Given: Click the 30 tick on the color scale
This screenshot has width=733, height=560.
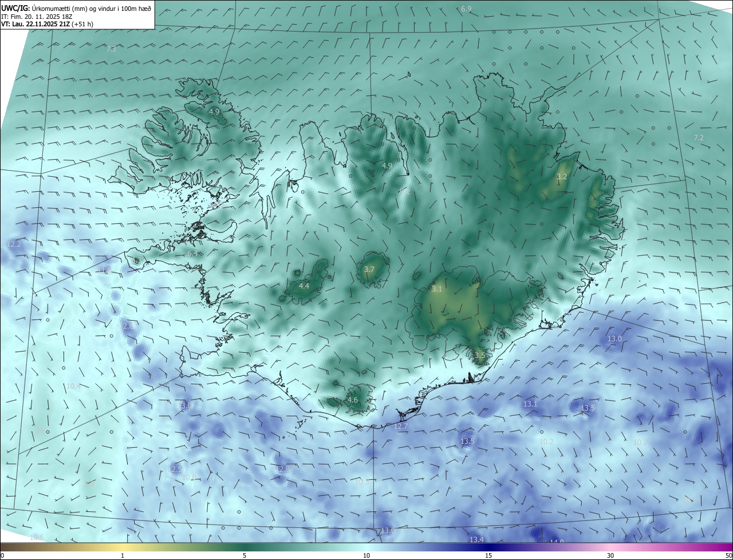Looking at the screenshot, I should click(610, 556).
